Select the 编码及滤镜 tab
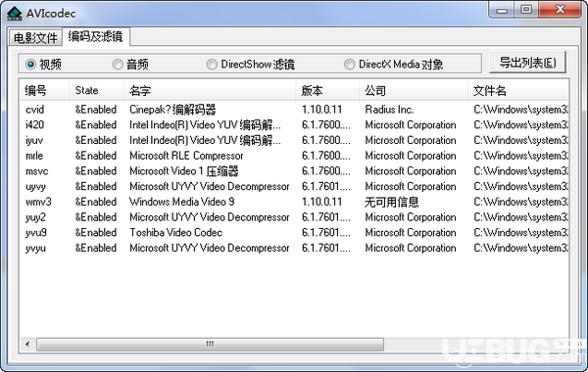Screen dimensions: 588x372 pyautogui.click(x=96, y=36)
